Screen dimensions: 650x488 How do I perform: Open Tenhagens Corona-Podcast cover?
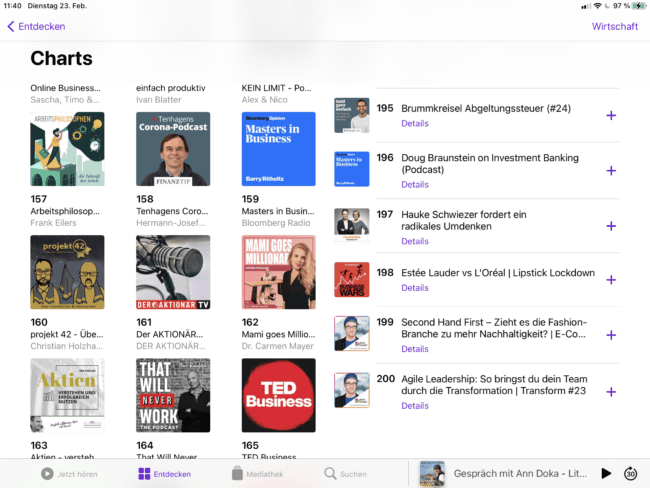173,149
